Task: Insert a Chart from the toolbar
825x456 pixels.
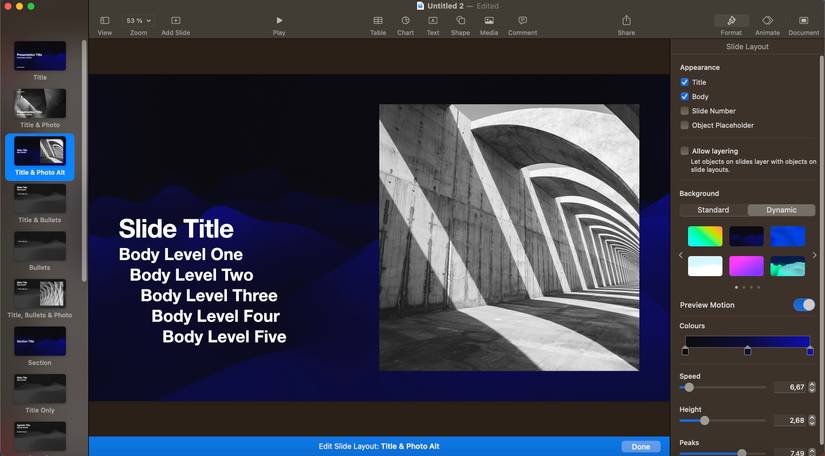Action: pyautogui.click(x=406, y=21)
